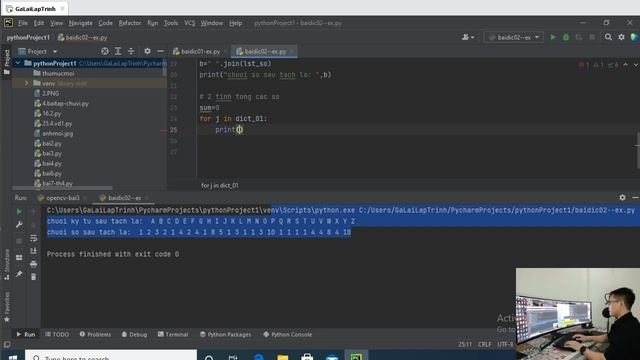Image resolution: width=640 pixels, height=360 pixels.
Task: Select bai4.py in project tree
Action: pos(51,164)
